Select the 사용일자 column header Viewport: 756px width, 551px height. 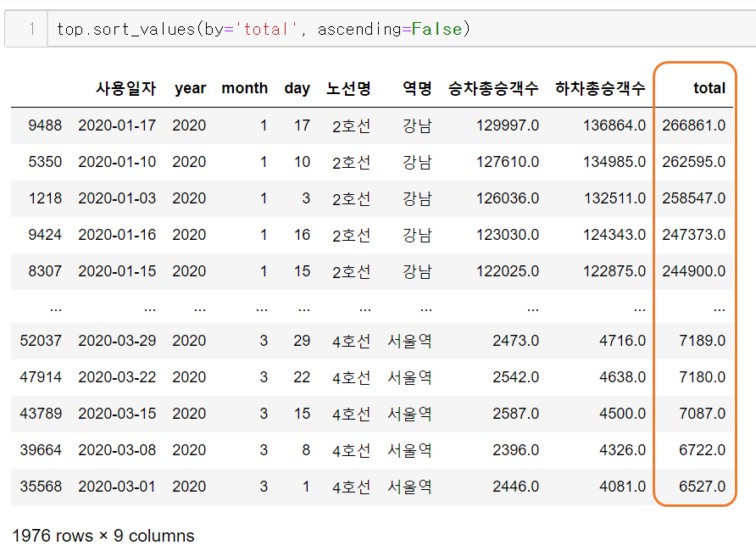tap(125, 88)
